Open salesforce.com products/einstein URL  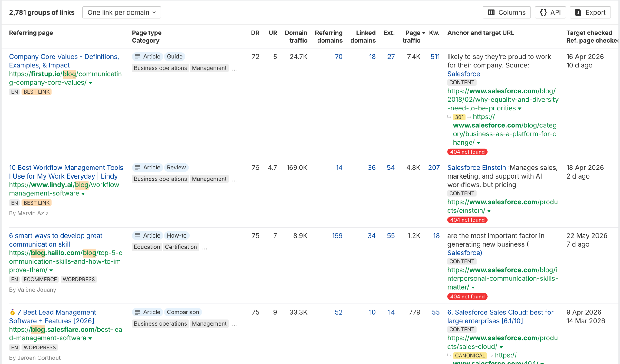click(x=503, y=206)
